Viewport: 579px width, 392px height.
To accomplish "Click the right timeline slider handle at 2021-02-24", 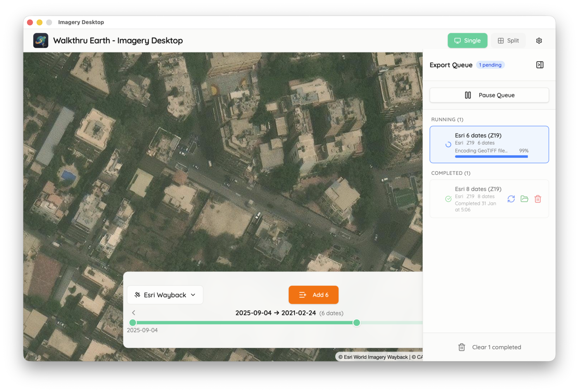I will (356, 323).
